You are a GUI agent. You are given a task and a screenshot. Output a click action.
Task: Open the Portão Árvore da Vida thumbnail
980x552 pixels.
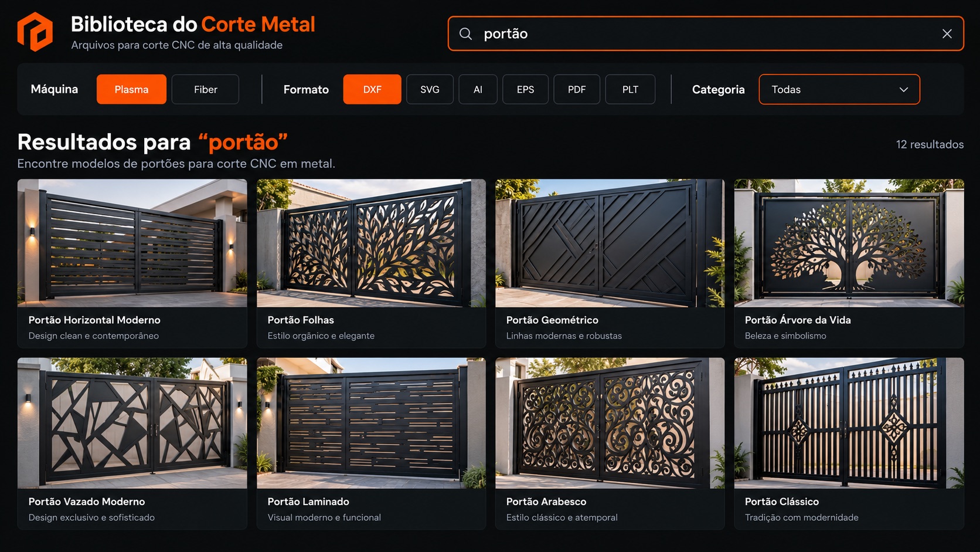[849, 243]
